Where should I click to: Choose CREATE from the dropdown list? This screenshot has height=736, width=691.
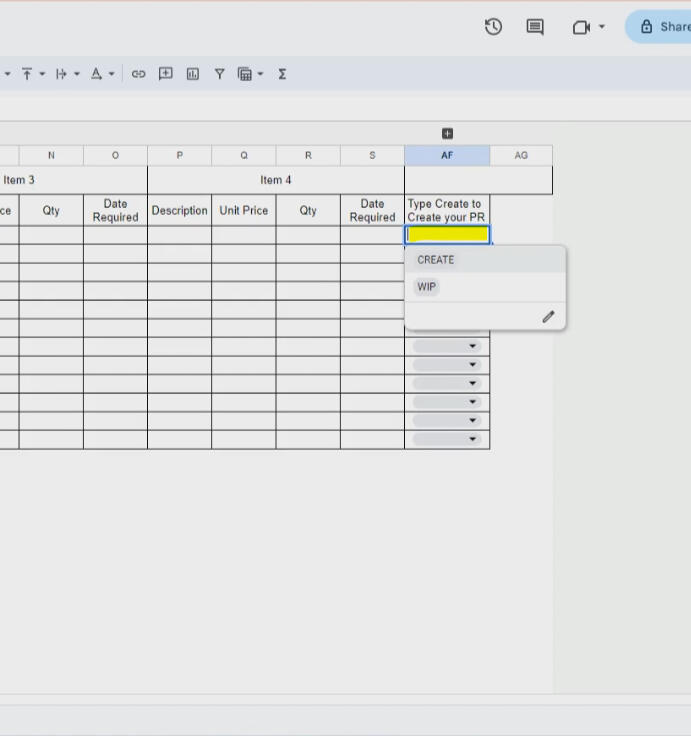(x=436, y=260)
